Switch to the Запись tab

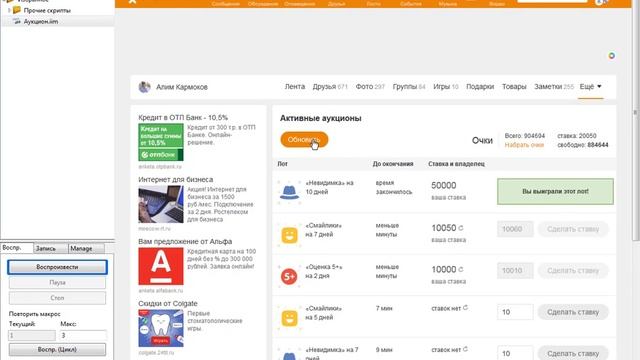50,248
